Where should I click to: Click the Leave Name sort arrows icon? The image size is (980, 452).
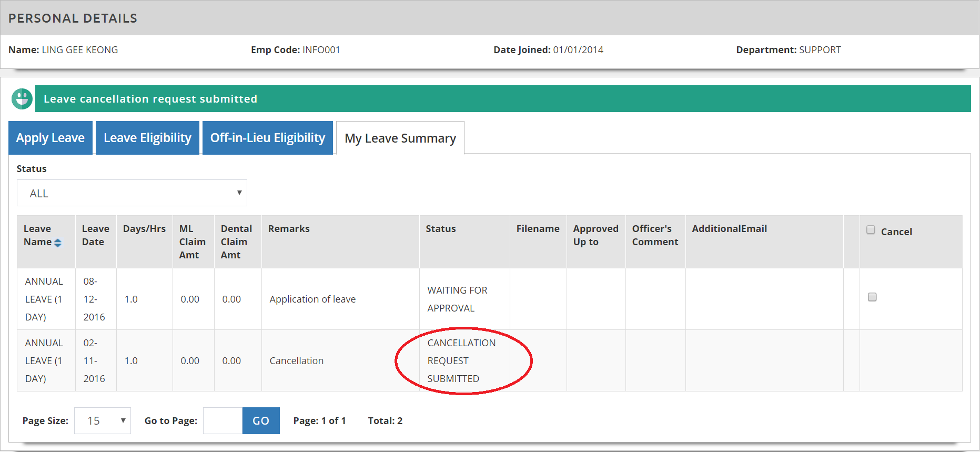[x=58, y=243]
